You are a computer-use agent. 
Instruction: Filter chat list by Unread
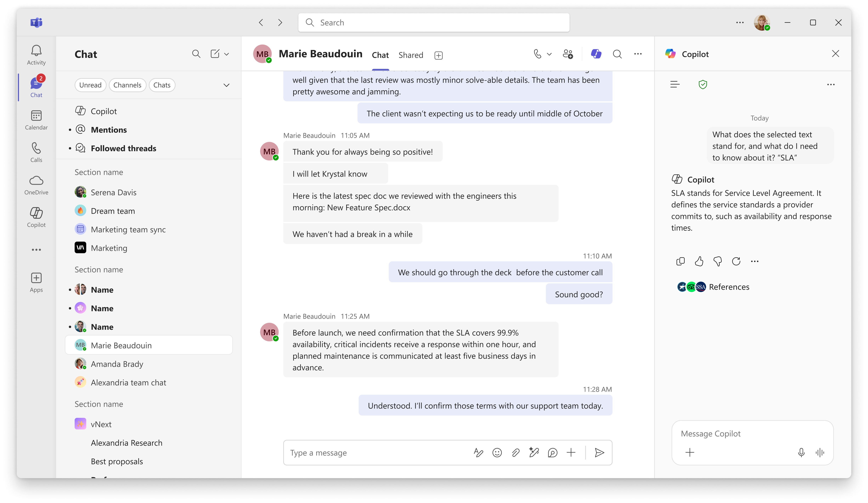point(90,85)
